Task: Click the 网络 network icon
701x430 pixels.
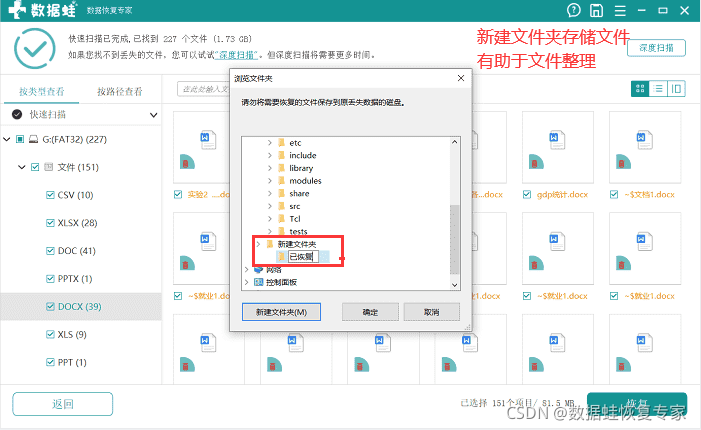Action: [x=258, y=270]
